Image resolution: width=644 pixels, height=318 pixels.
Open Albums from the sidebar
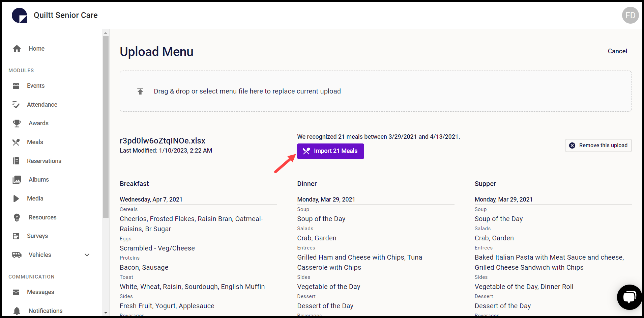point(39,180)
